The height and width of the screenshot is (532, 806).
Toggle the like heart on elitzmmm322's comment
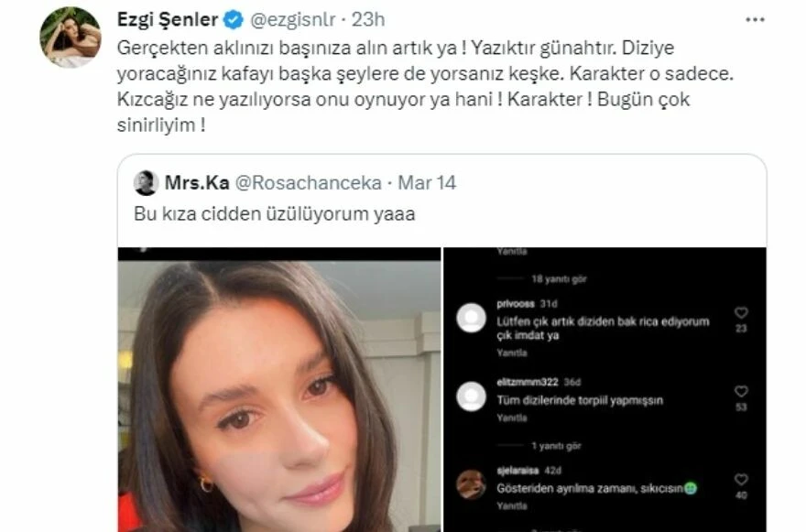click(739, 389)
